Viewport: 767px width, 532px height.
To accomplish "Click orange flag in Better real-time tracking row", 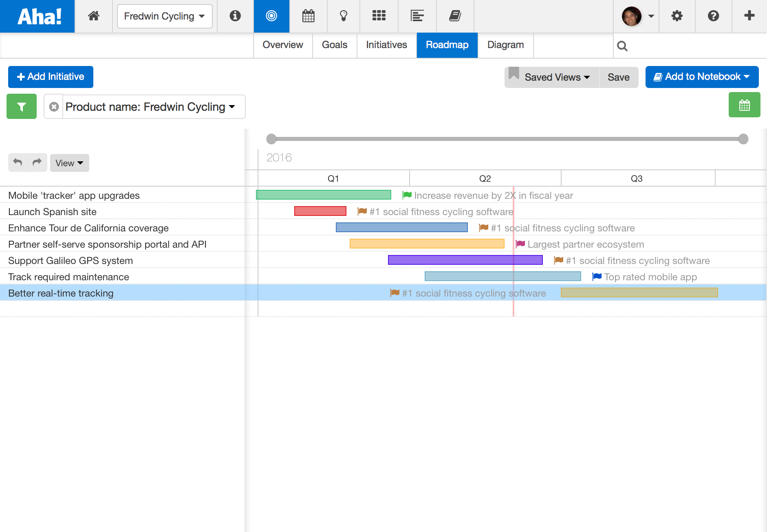I will (395, 293).
